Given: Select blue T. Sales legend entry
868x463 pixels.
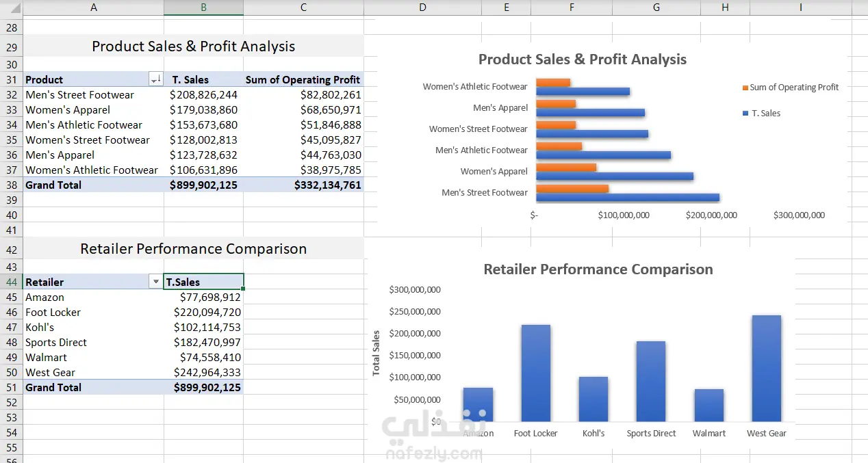Looking at the screenshot, I should coord(761,114).
